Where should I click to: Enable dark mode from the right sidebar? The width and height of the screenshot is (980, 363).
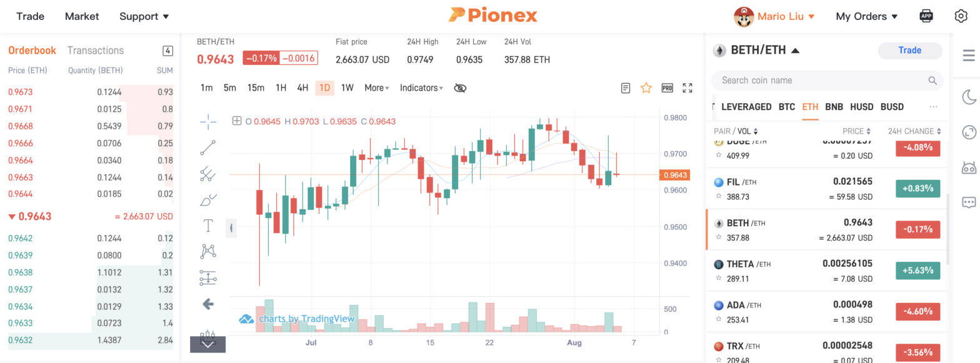click(x=969, y=97)
